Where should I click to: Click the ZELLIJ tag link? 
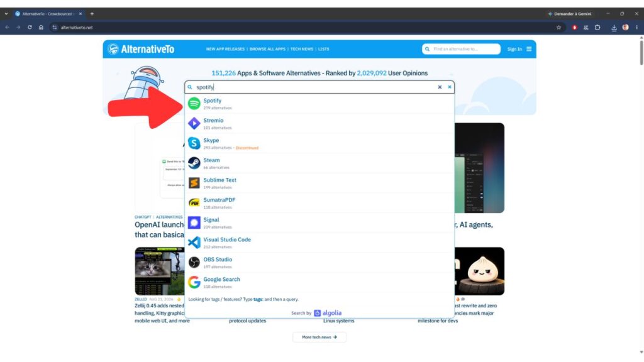tap(140, 299)
